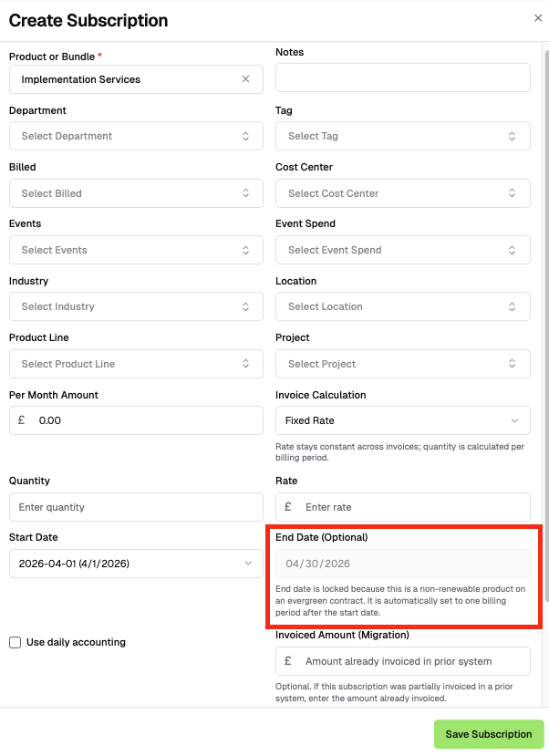The image size is (549, 756).
Task: Open the Select Location combo box
Action: pyautogui.click(x=403, y=306)
